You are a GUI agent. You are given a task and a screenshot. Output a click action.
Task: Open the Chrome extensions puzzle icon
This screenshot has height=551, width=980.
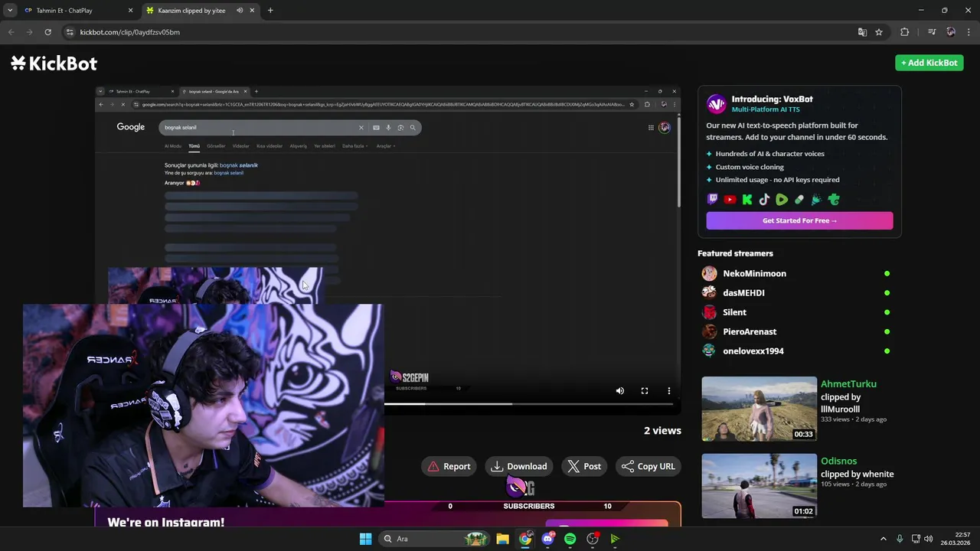[x=905, y=32]
